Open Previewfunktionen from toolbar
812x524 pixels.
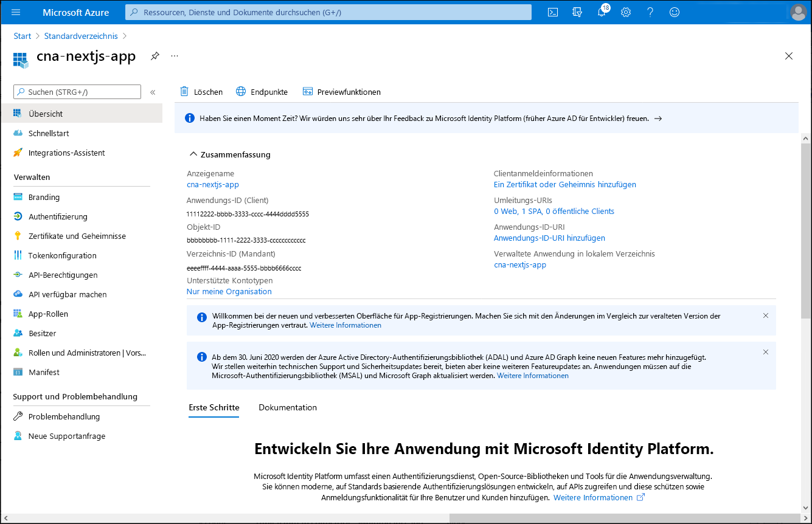pos(341,92)
